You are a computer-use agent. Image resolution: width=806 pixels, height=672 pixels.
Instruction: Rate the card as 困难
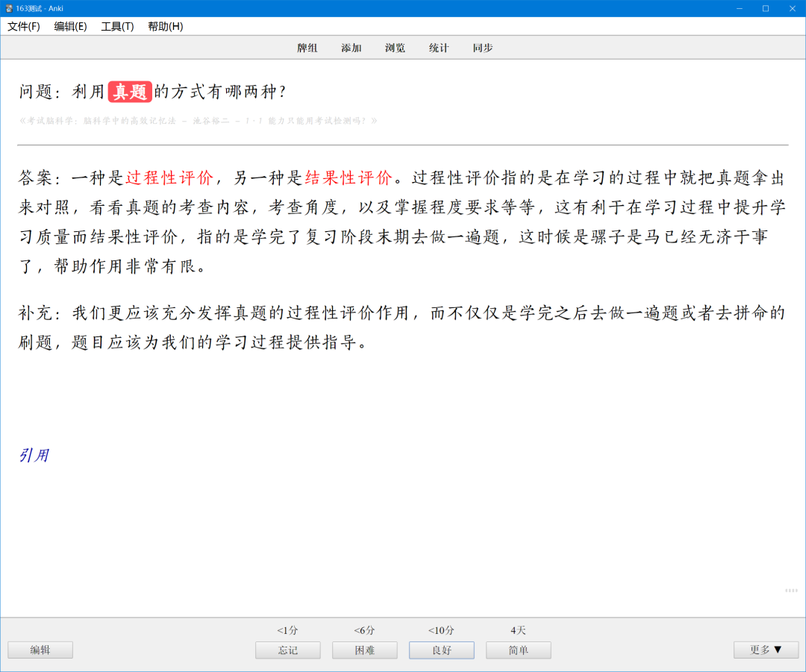364,650
